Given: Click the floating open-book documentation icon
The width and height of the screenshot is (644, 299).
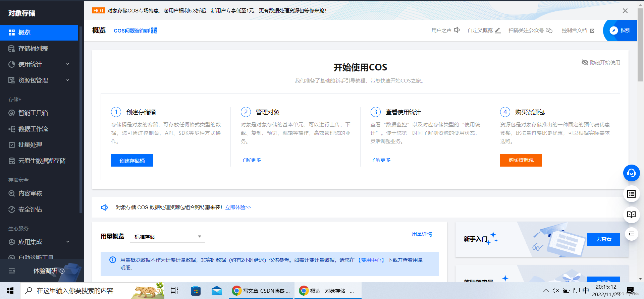Looking at the screenshot, I should click(632, 215).
